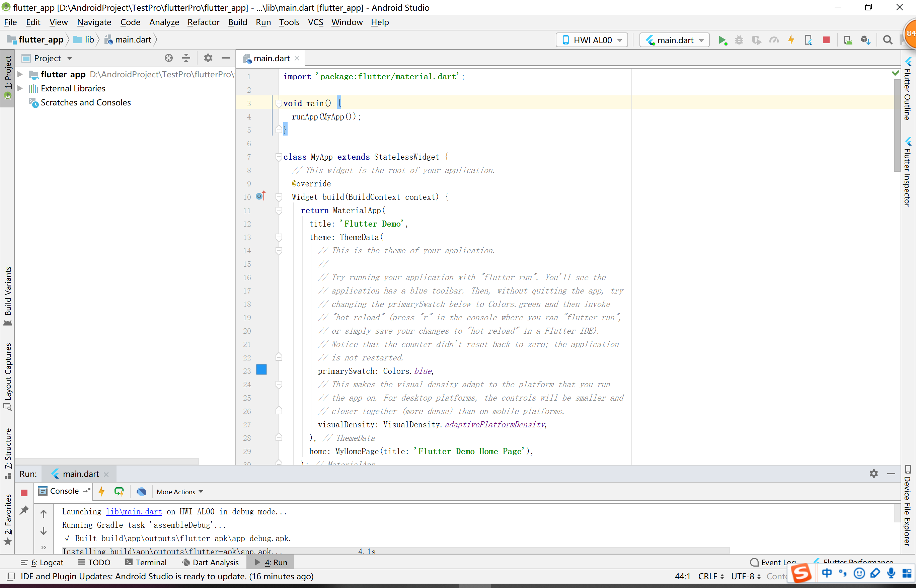Select the main.dart editor tab
Viewport: 916px width, 588px height.
[271, 59]
